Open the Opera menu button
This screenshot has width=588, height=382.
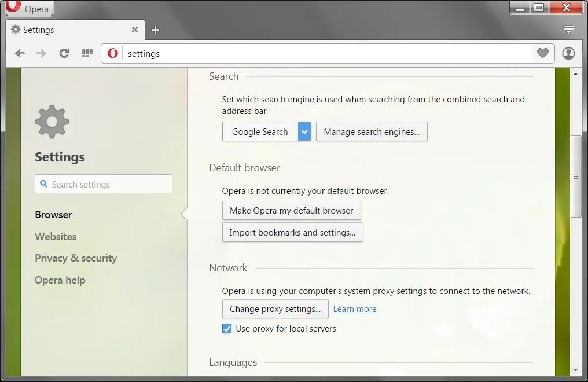point(28,8)
